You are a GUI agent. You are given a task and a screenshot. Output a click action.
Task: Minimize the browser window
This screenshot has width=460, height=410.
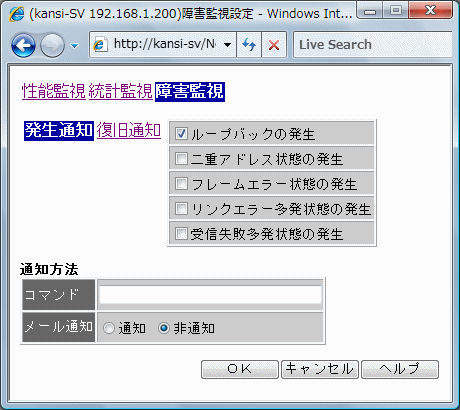369,11
